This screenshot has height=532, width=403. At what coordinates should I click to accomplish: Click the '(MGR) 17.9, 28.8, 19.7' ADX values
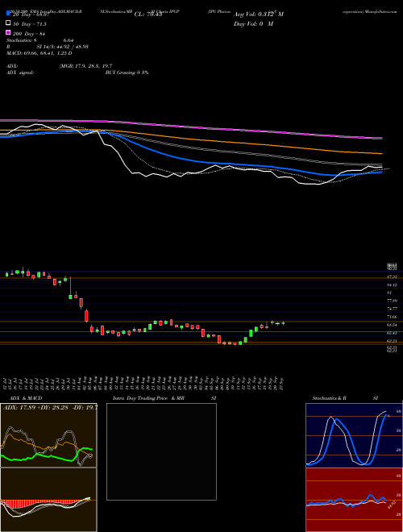[x=85, y=66]
